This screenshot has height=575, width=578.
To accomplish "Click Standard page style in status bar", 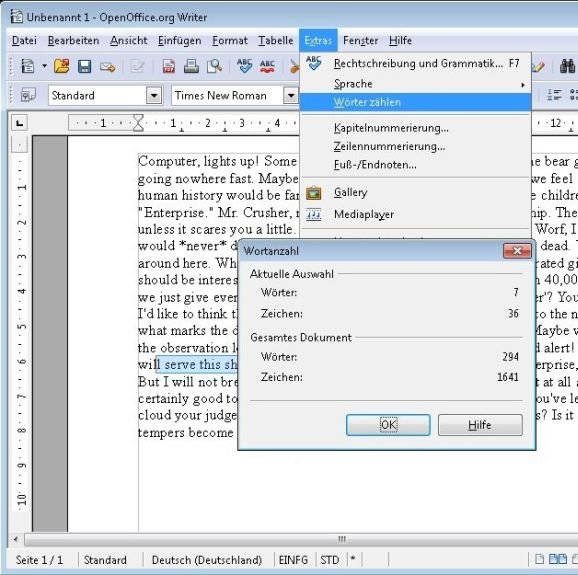I will [105, 560].
